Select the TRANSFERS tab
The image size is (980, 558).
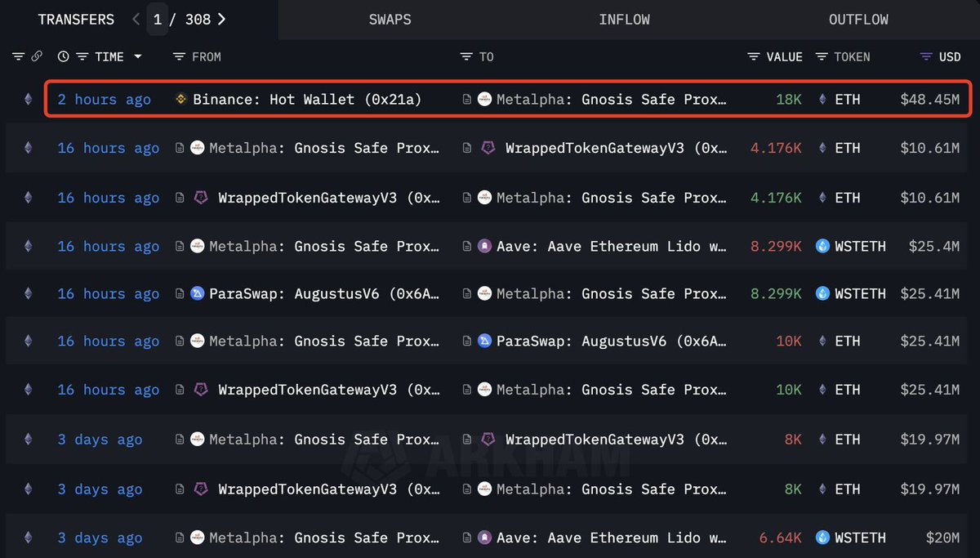pos(77,20)
